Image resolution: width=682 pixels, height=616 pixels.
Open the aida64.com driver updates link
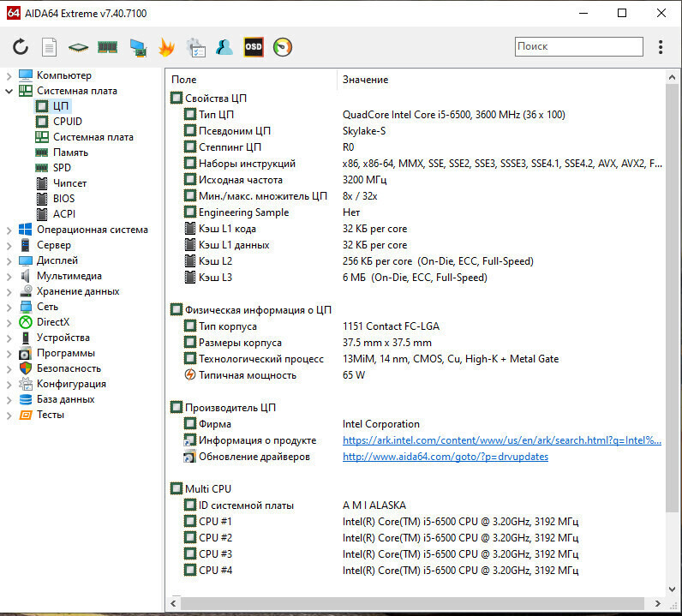click(x=445, y=457)
